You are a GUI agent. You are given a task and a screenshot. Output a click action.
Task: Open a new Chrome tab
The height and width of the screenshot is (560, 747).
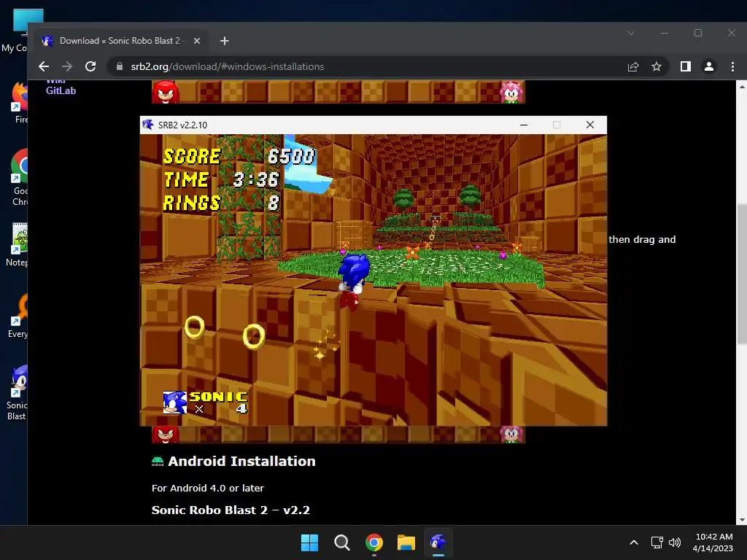[x=225, y=41]
